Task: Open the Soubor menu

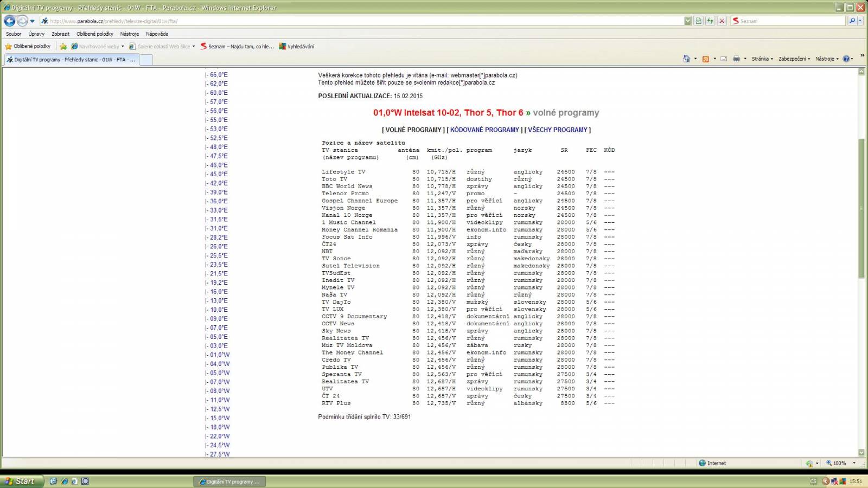Action: [14, 34]
